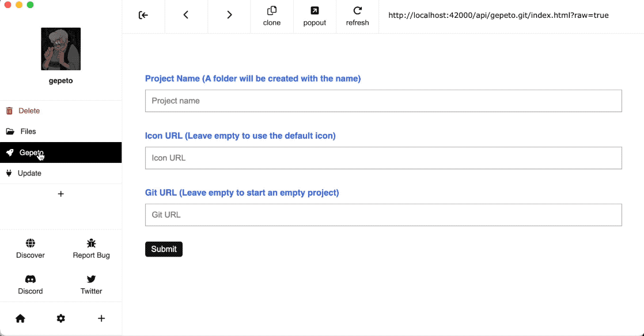Refresh the current page

[x=357, y=16]
